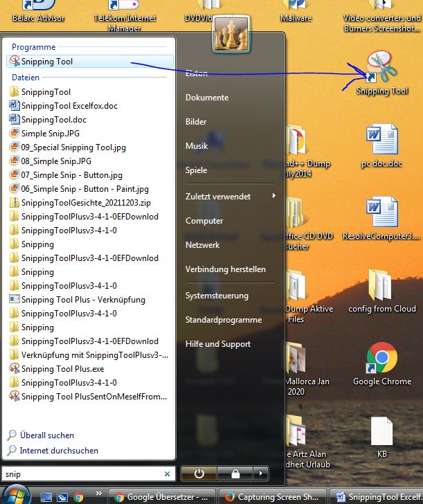Select Google Chrome desktop shortcut
The image size is (423, 504).
[382, 363]
